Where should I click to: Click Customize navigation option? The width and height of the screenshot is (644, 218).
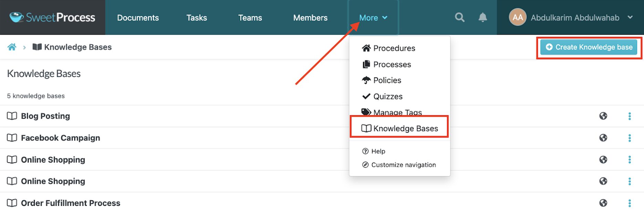[399, 165]
